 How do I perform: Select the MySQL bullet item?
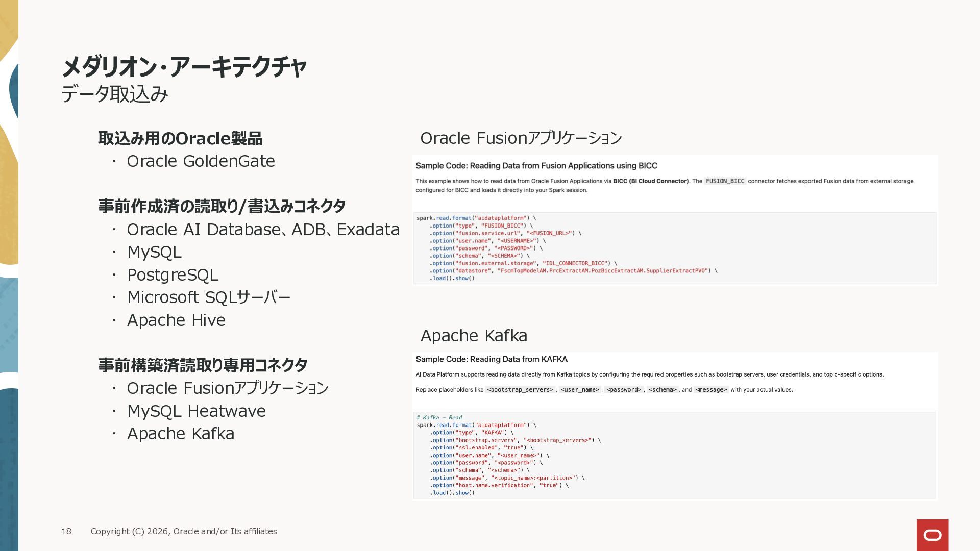[x=154, y=252]
